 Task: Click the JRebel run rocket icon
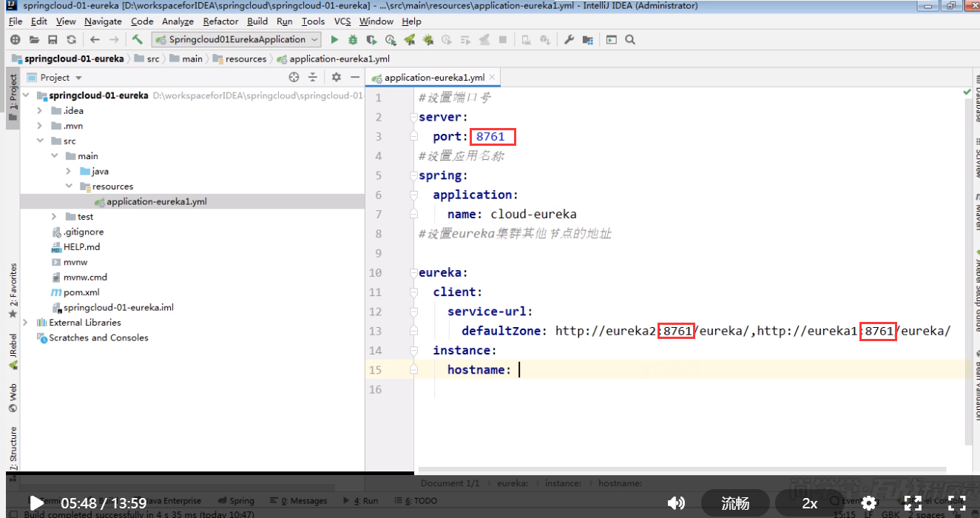pyautogui.click(x=409, y=40)
